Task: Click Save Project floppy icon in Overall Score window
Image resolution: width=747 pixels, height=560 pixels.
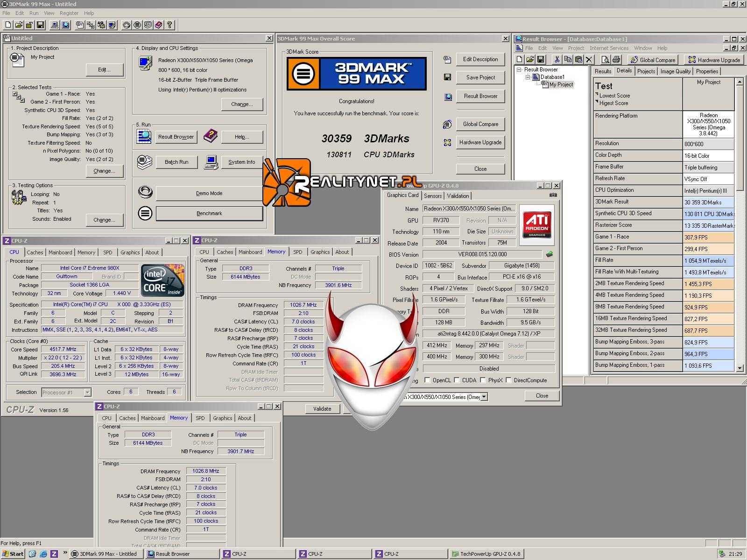Action: click(x=447, y=77)
